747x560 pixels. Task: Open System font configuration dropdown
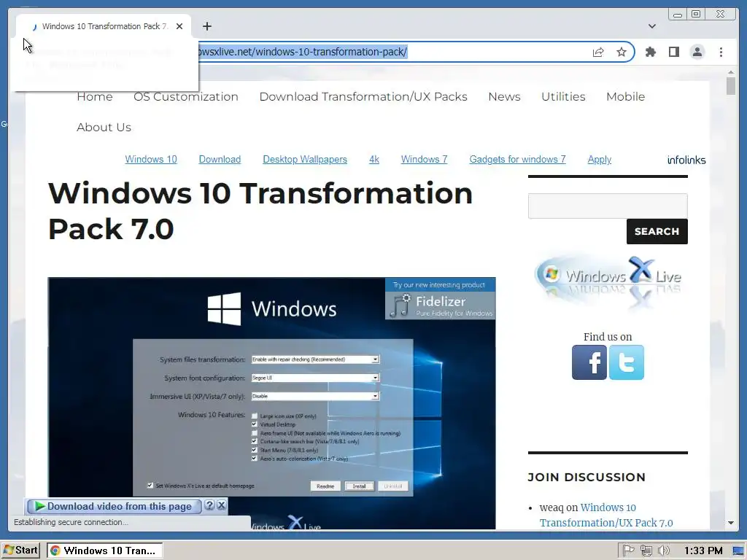coord(315,378)
